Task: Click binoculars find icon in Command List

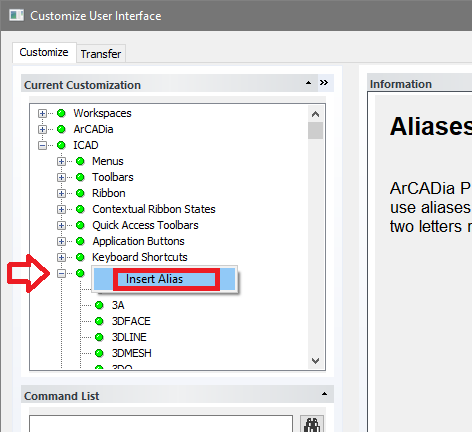Action: tap(312, 424)
